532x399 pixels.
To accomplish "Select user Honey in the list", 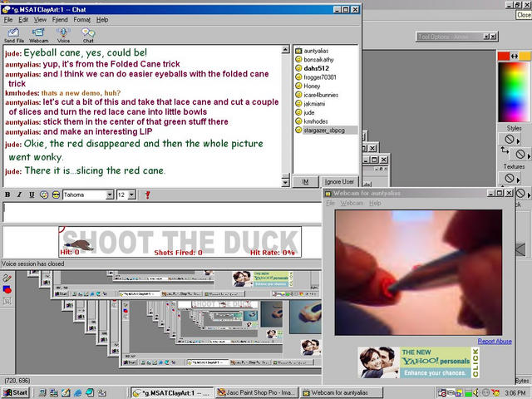I will (x=312, y=86).
